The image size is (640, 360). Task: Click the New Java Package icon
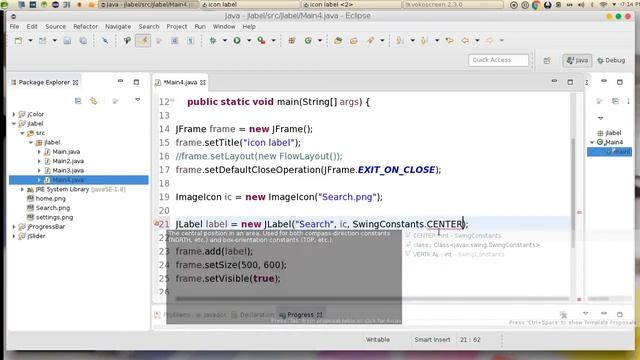tap(292, 40)
